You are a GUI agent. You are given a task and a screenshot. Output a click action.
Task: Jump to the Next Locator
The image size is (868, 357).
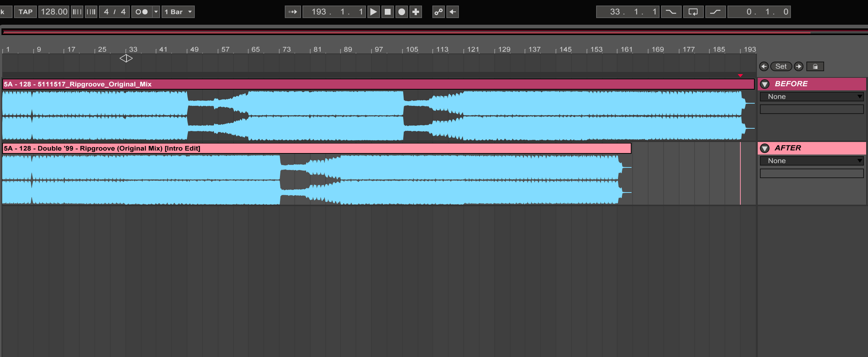click(x=799, y=66)
